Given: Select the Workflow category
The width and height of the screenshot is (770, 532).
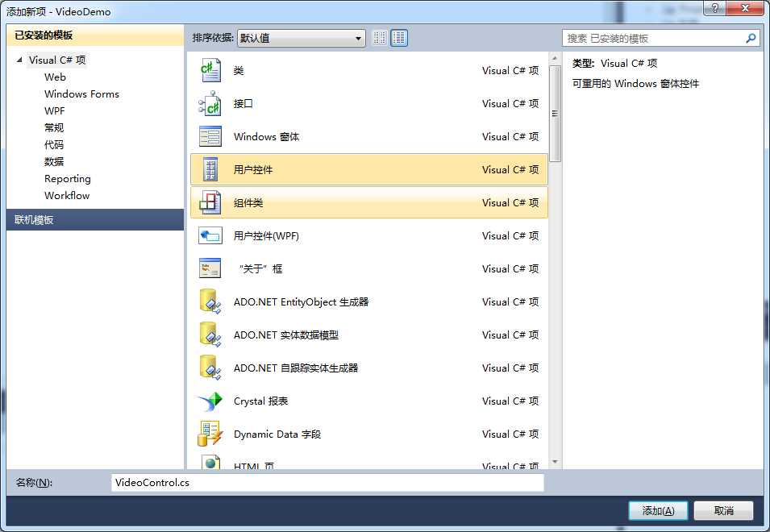Looking at the screenshot, I should (67, 195).
